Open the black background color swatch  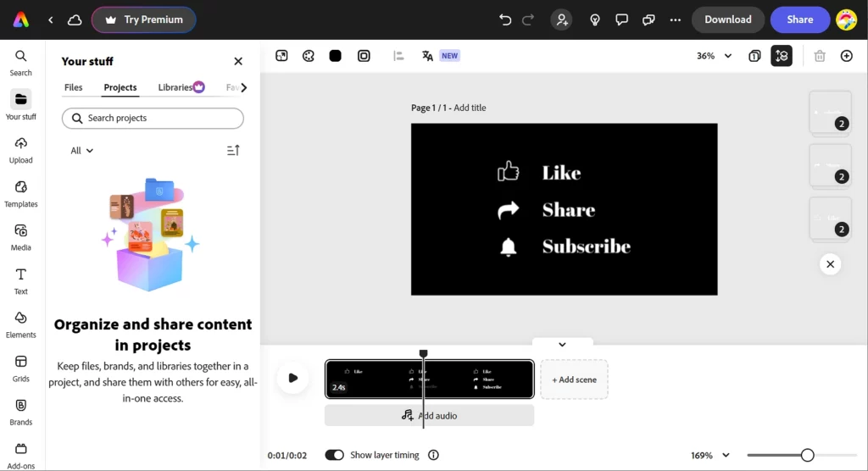click(336, 56)
